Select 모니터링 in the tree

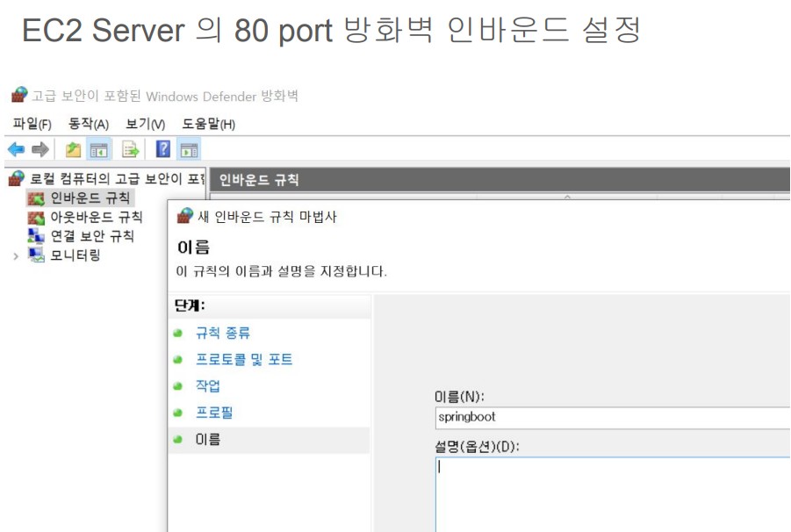[76, 255]
